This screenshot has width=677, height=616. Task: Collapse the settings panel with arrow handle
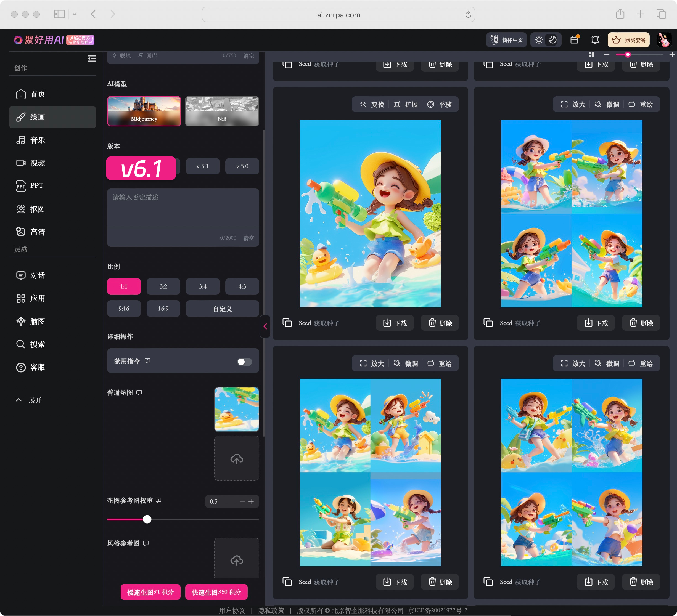click(265, 326)
